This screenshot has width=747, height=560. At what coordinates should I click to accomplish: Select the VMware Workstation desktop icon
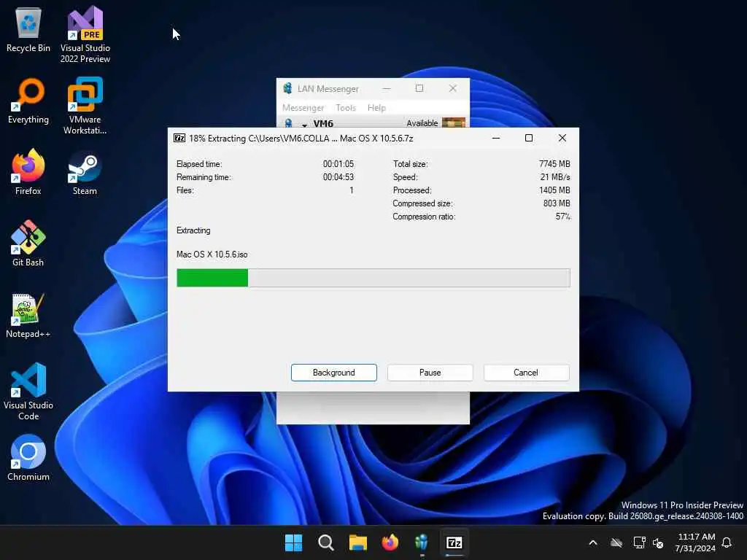(85, 106)
